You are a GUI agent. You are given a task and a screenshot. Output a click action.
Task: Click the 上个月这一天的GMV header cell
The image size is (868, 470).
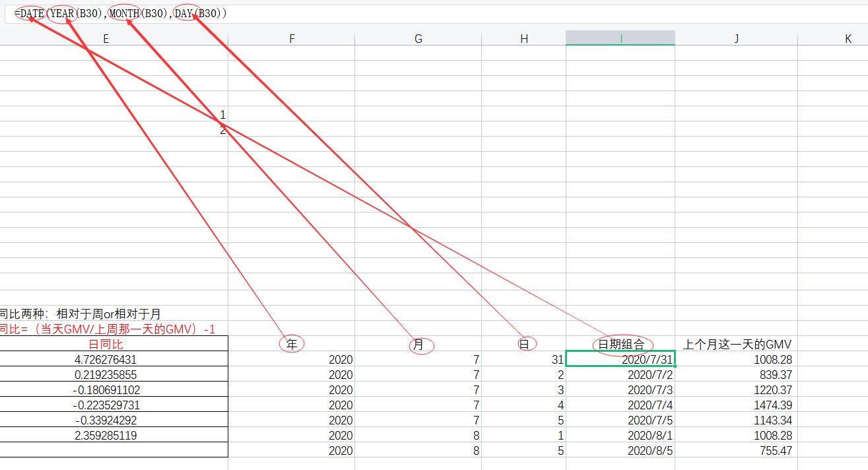point(737,344)
